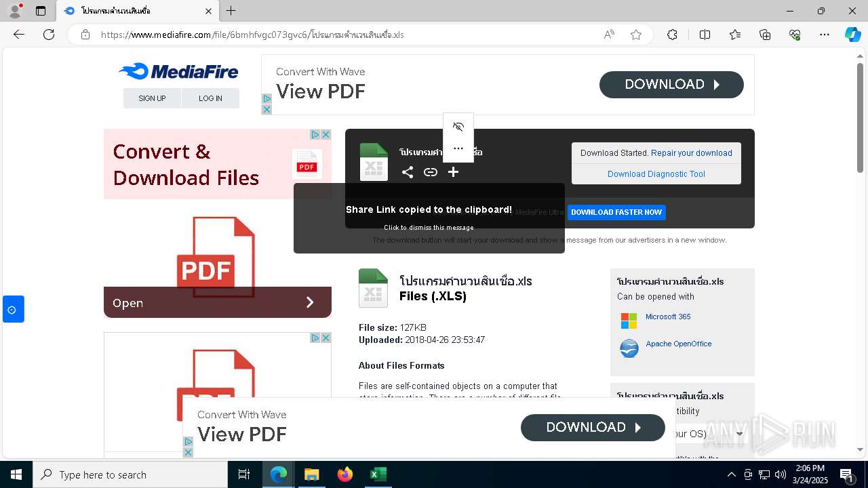Close the top banner ad X
Image resolution: width=868 pixels, height=488 pixels.
(267, 109)
